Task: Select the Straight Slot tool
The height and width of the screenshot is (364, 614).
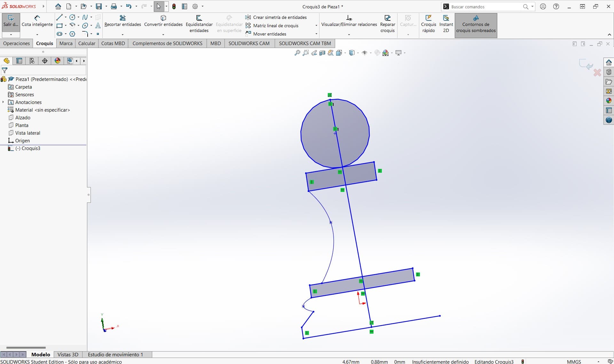Action: (59, 34)
